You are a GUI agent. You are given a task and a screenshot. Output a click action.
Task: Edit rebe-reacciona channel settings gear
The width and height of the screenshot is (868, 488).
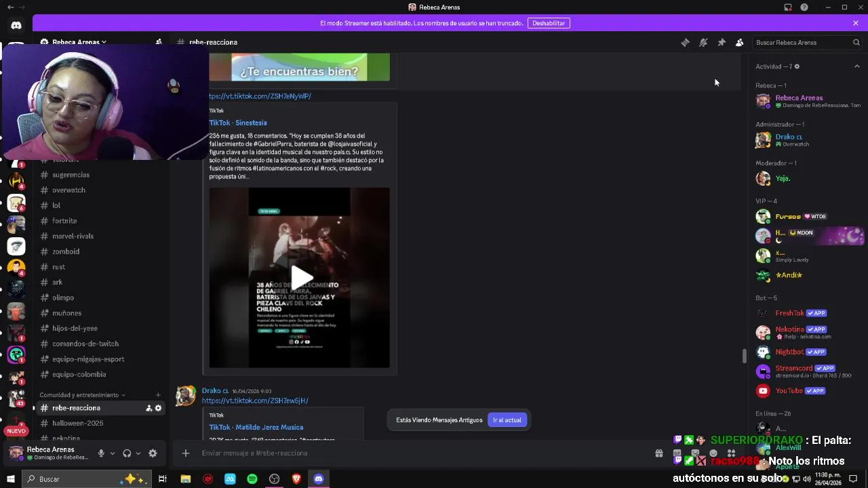(x=158, y=408)
